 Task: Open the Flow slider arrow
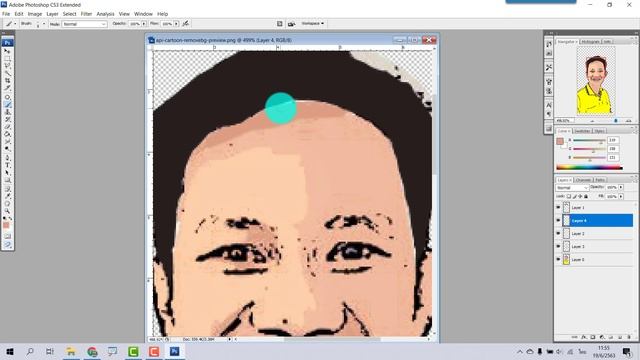[176, 24]
